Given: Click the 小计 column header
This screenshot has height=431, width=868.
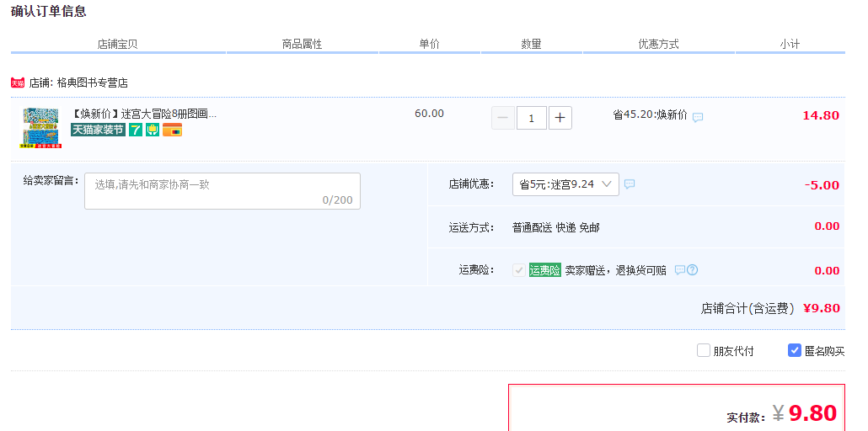Looking at the screenshot, I should point(790,45).
